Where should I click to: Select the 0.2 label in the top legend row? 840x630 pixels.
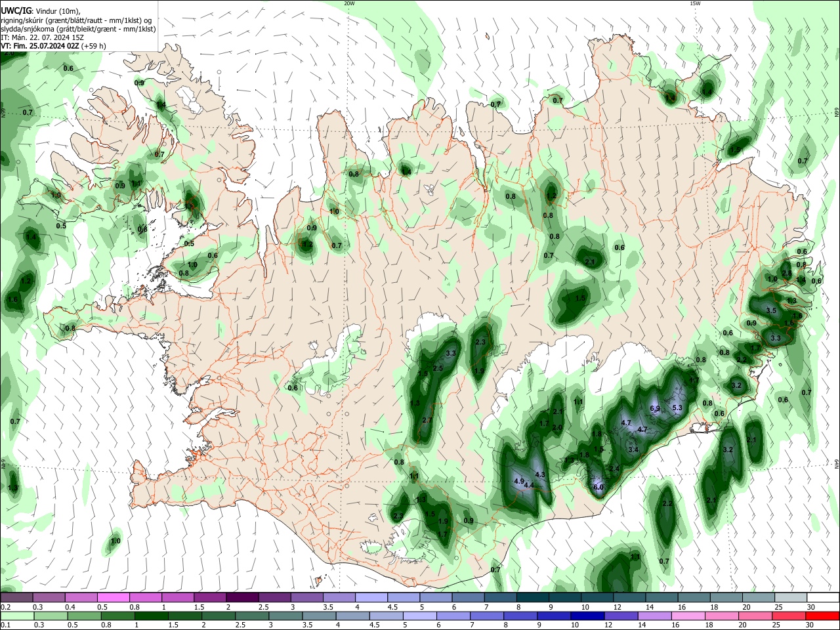[x=5, y=607]
